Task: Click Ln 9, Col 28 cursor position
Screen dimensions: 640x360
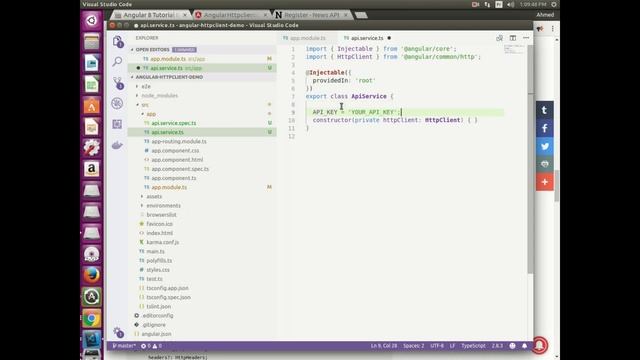Action: 384,346
